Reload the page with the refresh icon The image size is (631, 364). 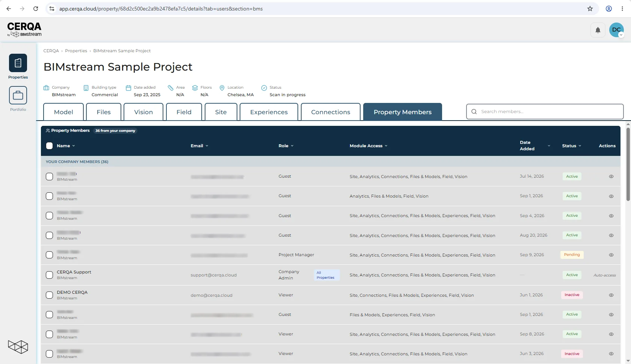click(36, 9)
